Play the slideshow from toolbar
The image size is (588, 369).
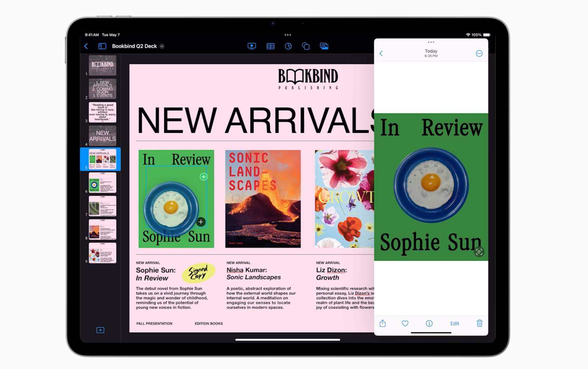251,46
